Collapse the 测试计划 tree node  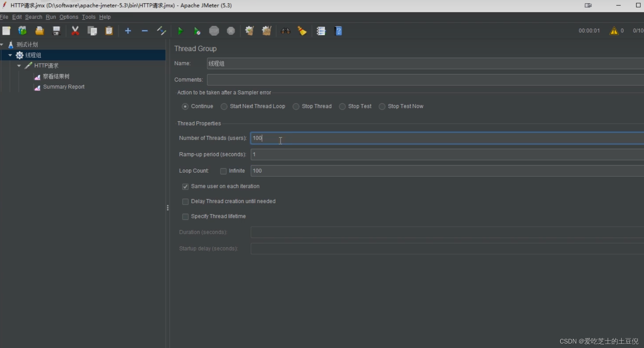pos(2,45)
